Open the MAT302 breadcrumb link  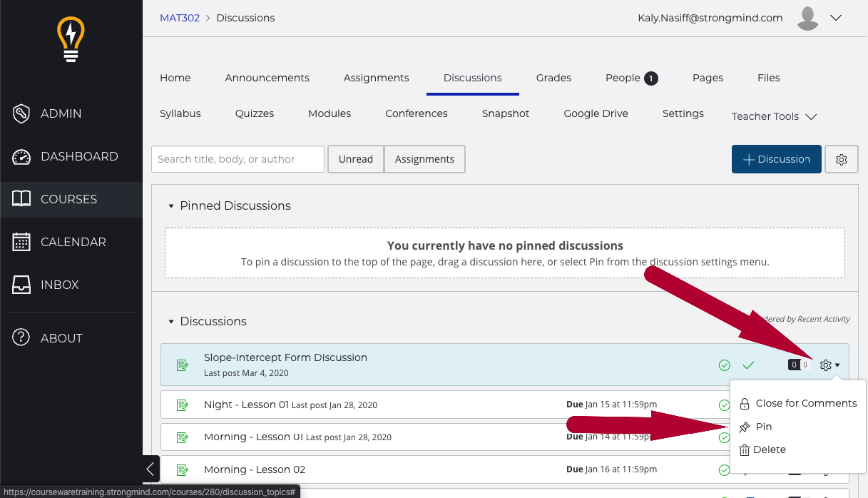(x=180, y=18)
